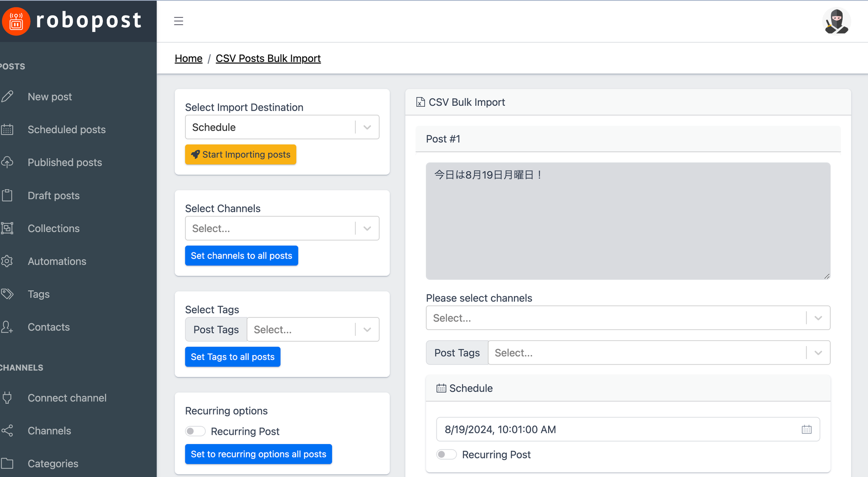Open left panel Post Tags select dropdown
Viewport: 868px width, 477px height.
[x=313, y=330]
